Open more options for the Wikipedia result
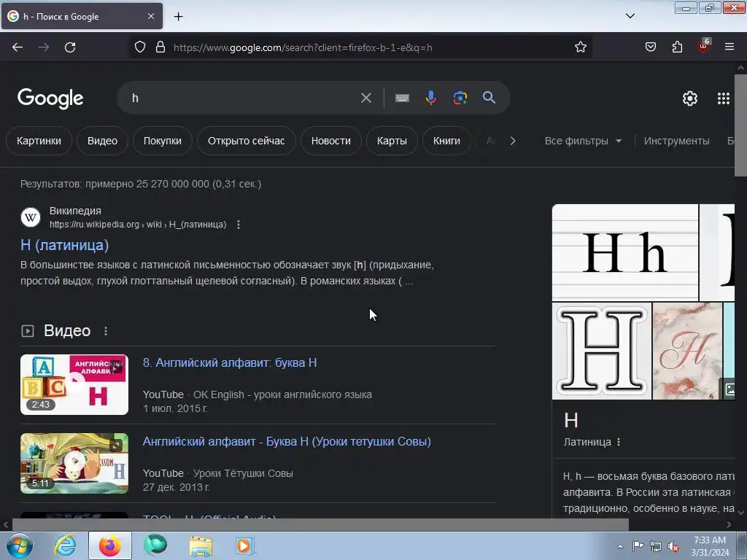747x560 pixels. [239, 225]
